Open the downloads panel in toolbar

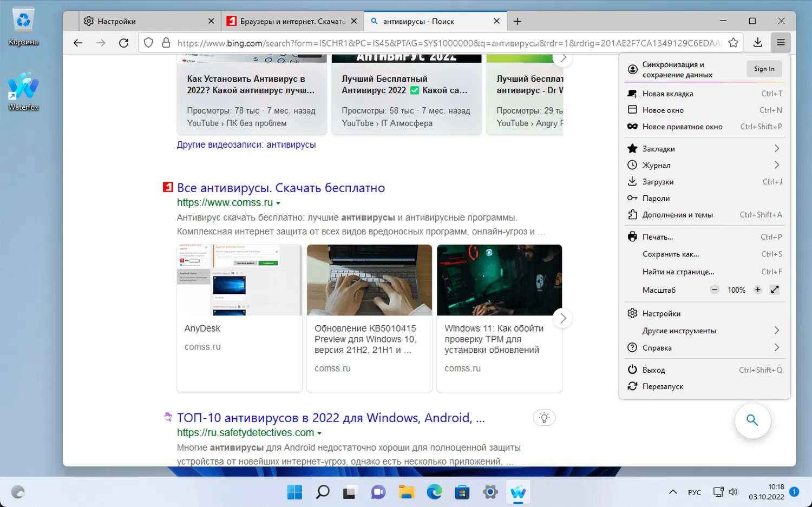click(758, 43)
